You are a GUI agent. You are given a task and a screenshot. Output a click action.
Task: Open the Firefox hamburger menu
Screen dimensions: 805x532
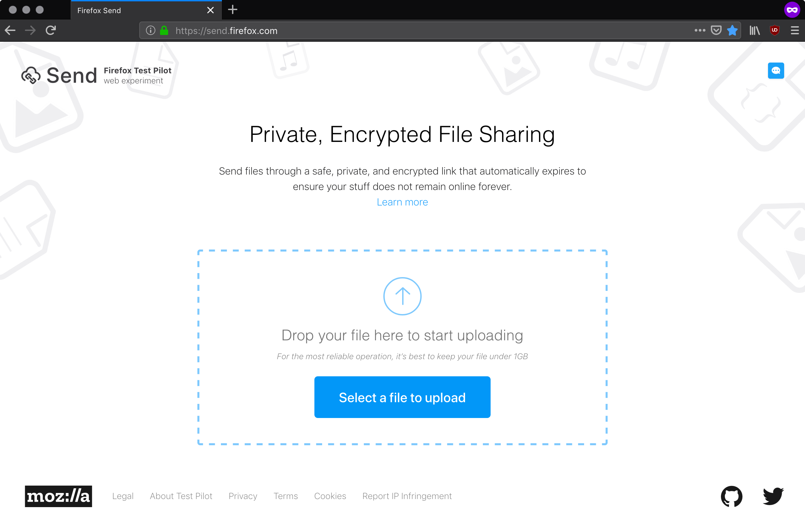(795, 30)
